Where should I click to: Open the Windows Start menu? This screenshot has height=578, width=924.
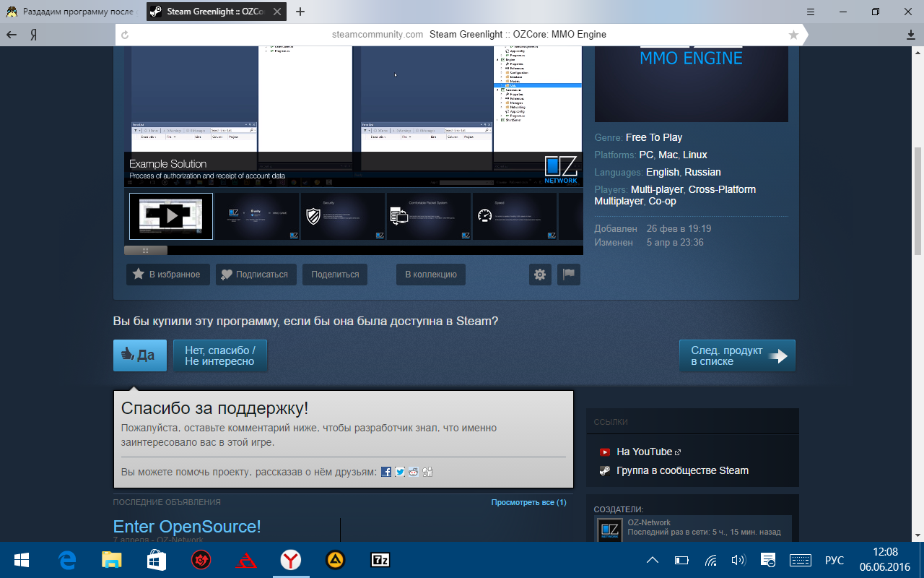tap(20, 560)
